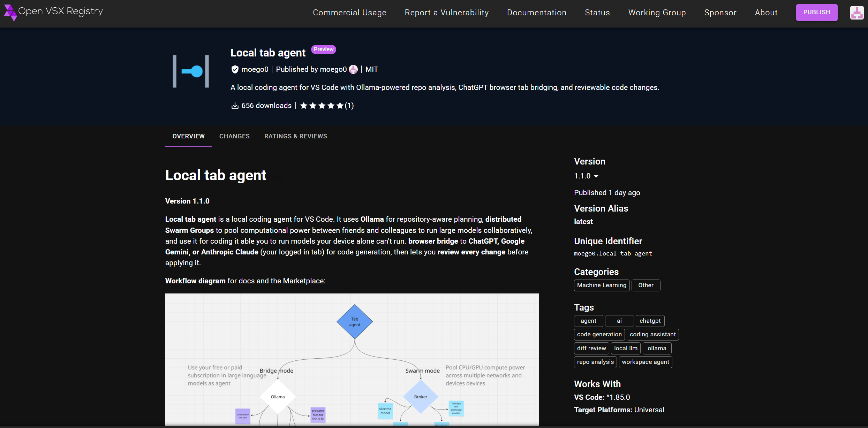Click the code generation tag
This screenshot has height=428, width=868.
pyautogui.click(x=599, y=335)
